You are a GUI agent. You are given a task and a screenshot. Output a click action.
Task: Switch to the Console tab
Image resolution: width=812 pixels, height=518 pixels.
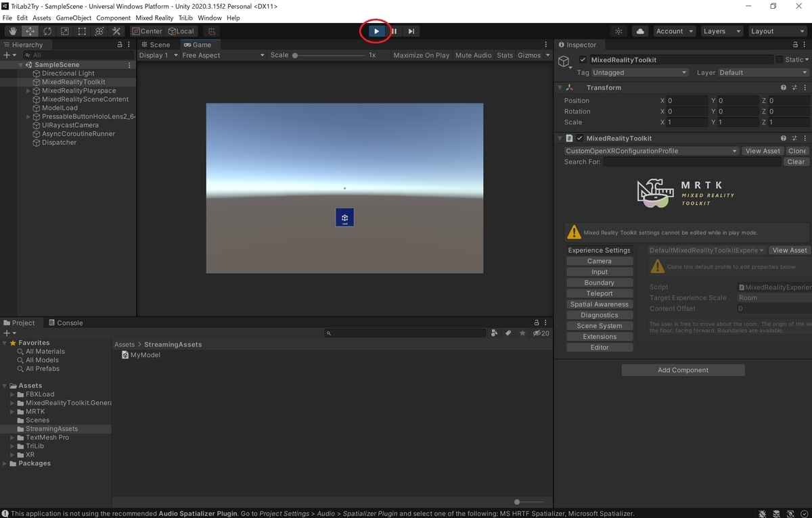(66, 323)
